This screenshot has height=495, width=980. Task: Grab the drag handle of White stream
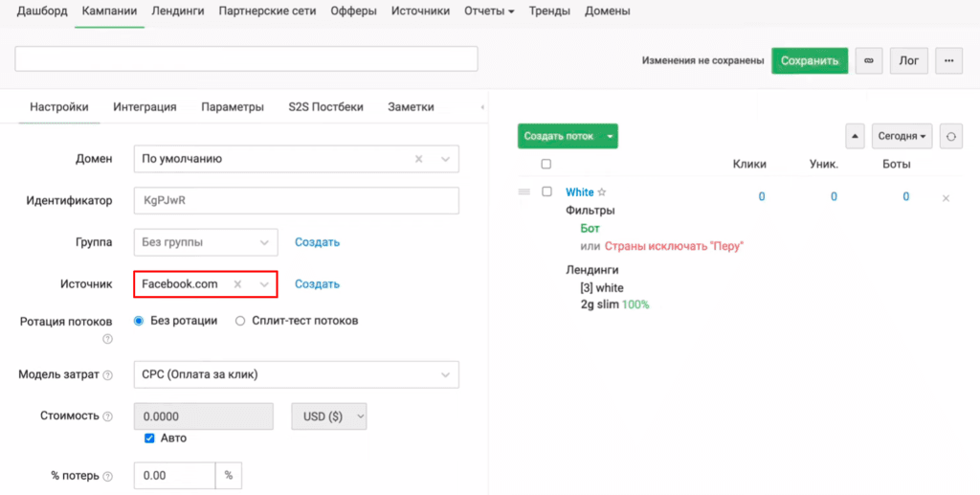click(524, 191)
